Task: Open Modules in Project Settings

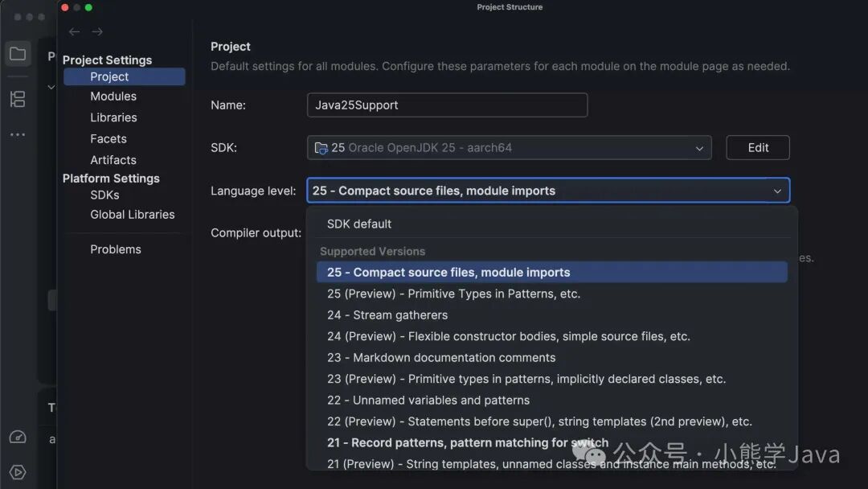Action: pos(113,97)
